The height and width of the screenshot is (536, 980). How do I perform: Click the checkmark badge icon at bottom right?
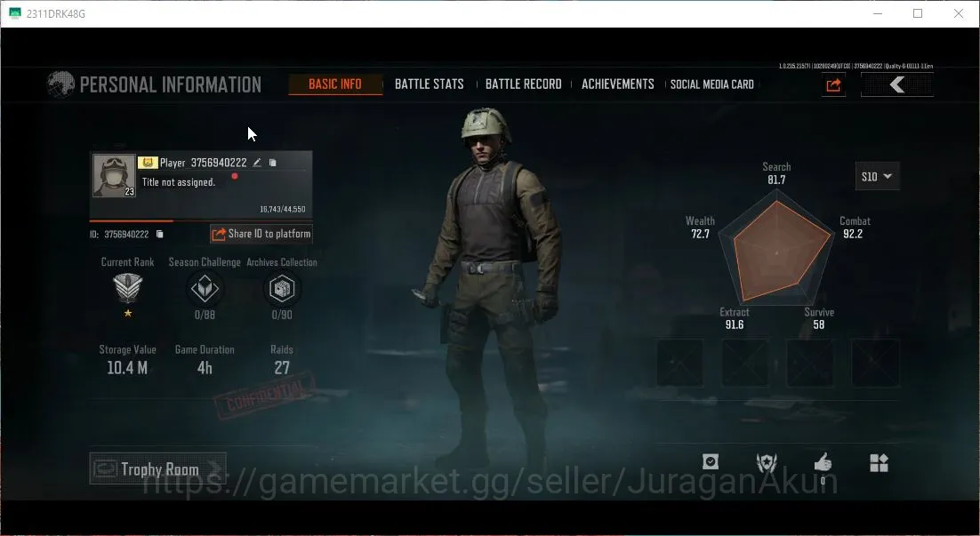[x=710, y=461]
